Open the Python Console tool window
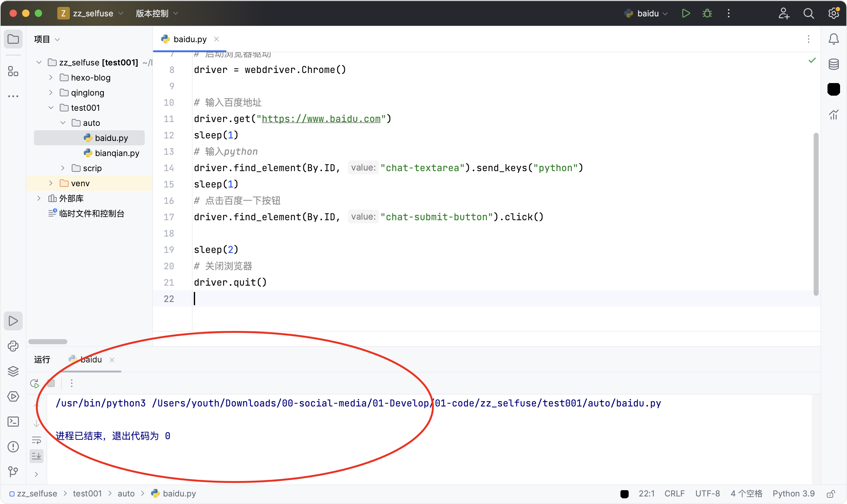The image size is (847, 504). coord(13,346)
